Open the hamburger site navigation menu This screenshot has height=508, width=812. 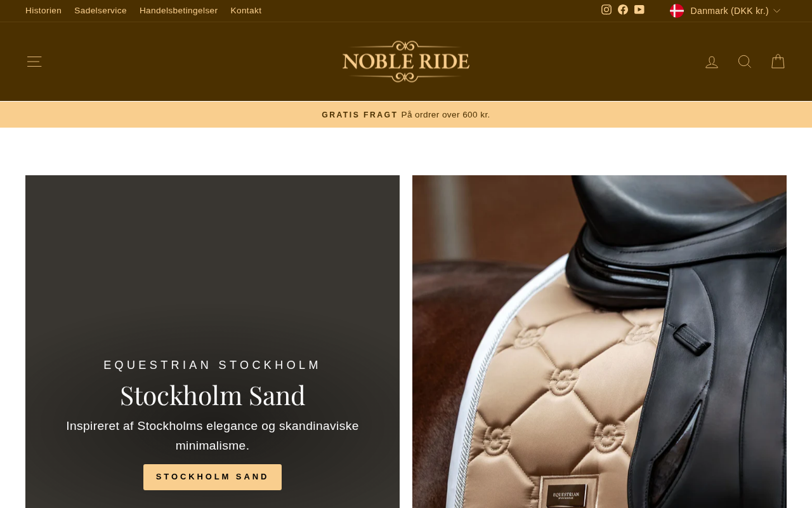coord(34,62)
